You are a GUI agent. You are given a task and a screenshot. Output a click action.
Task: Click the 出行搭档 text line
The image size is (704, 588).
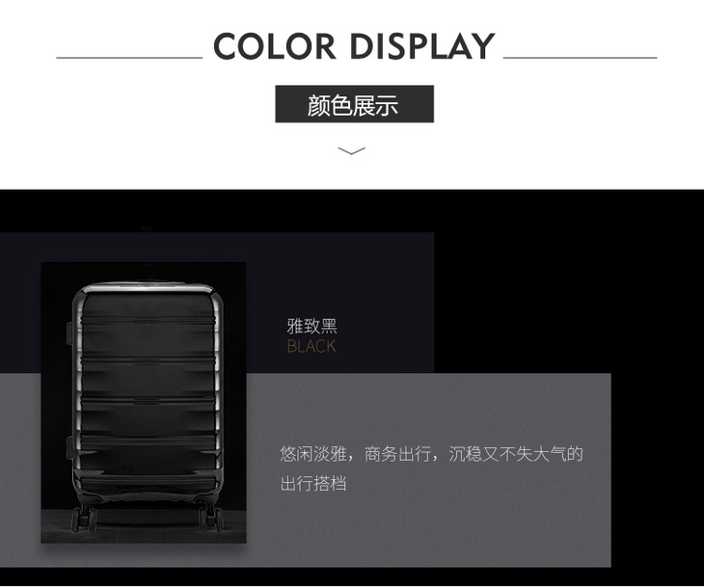pyautogui.click(x=312, y=484)
